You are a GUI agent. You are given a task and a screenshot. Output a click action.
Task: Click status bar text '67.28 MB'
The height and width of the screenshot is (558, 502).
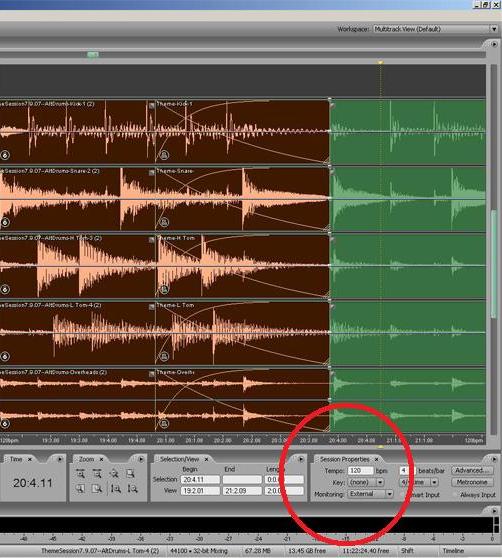258,551
